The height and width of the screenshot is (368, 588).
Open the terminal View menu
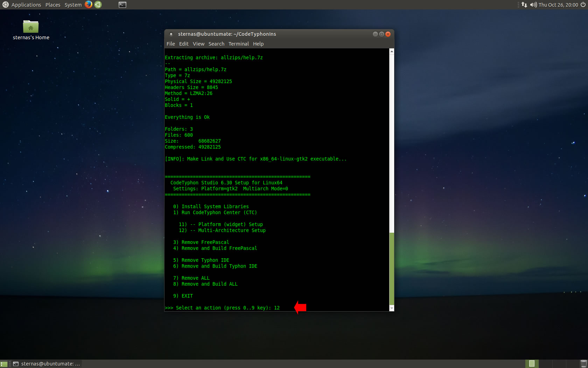(198, 44)
